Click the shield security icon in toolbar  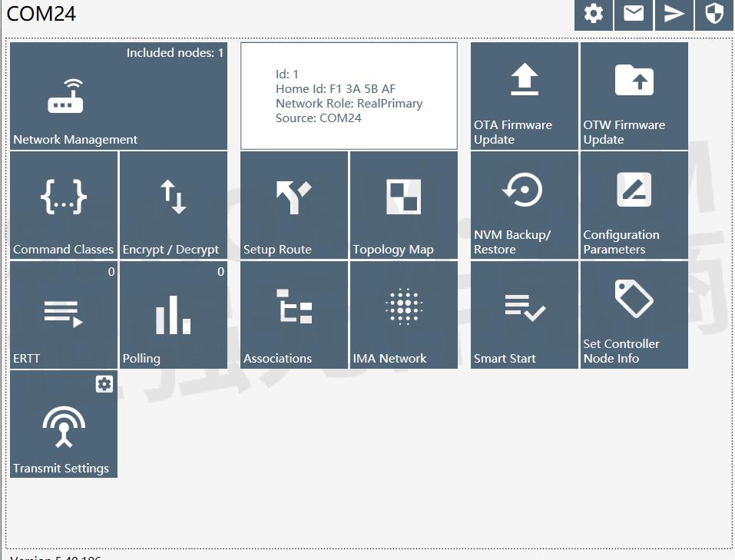[x=714, y=15]
